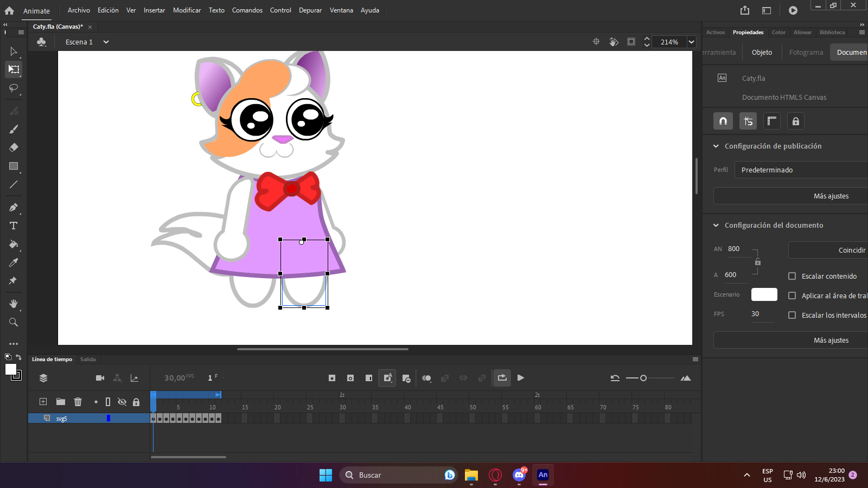
Task: Click the Coincidir button
Action: pyautogui.click(x=828, y=250)
